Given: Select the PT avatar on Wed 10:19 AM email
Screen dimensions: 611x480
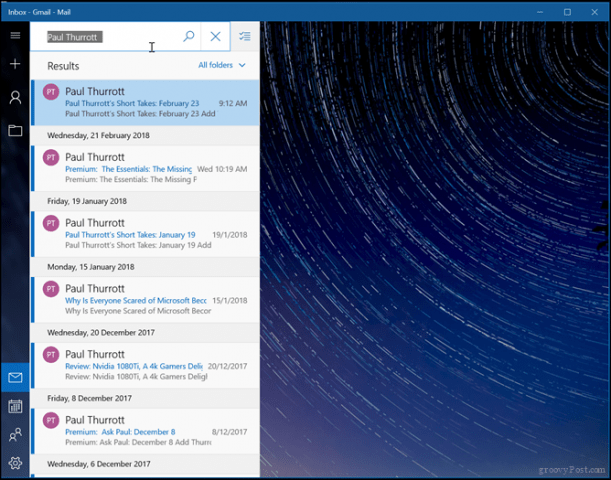Looking at the screenshot, I should (51, 158).
